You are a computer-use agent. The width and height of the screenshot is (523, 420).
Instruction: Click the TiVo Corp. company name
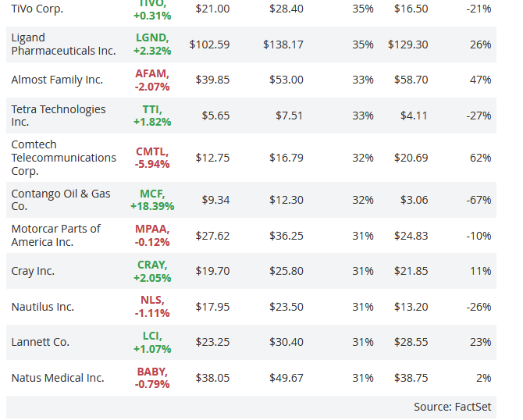point(37,9)
